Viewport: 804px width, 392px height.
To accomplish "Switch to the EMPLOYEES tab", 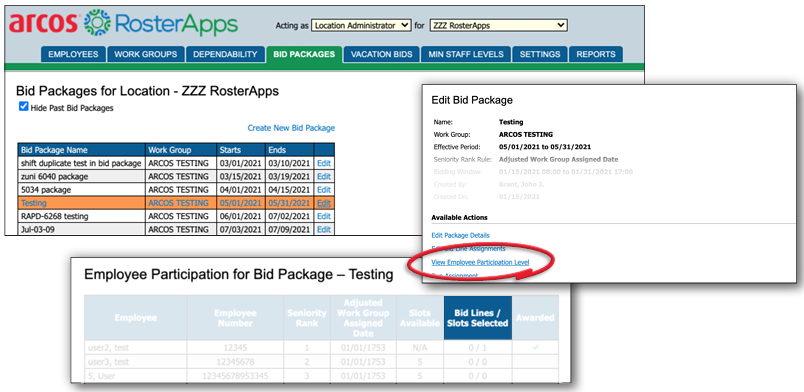I will click(73, 54).
